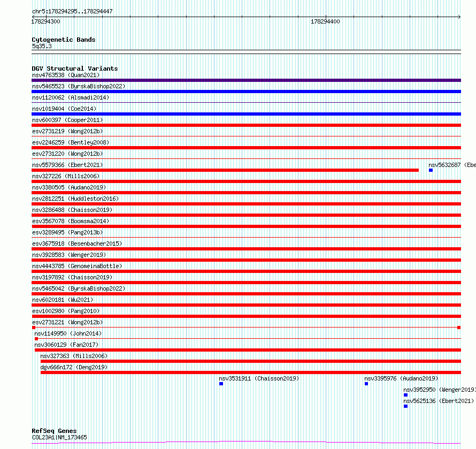Click the blue nsv3531911 (Chaisson2019) marker
476x449 pixels.
tap(221, 384)
